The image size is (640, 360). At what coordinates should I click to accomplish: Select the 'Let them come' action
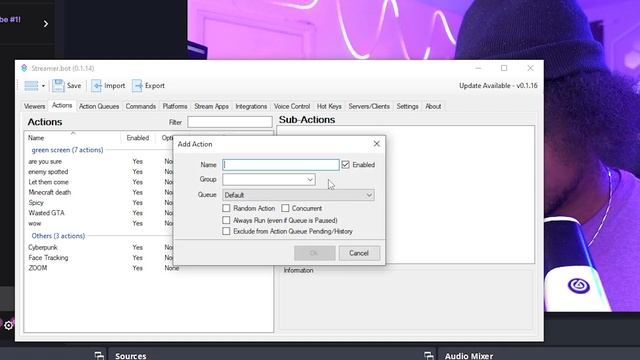[x=48, y=182]
